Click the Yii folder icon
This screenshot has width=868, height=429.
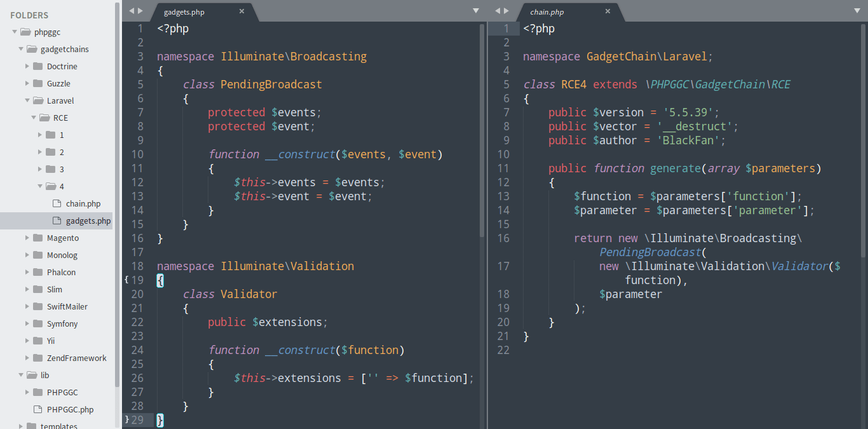coord(37,341)
